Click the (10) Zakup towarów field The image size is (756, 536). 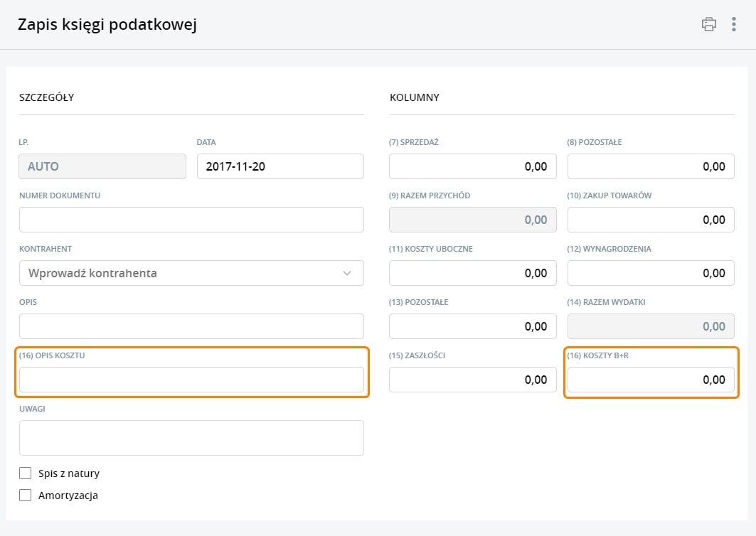pos(650,220)
